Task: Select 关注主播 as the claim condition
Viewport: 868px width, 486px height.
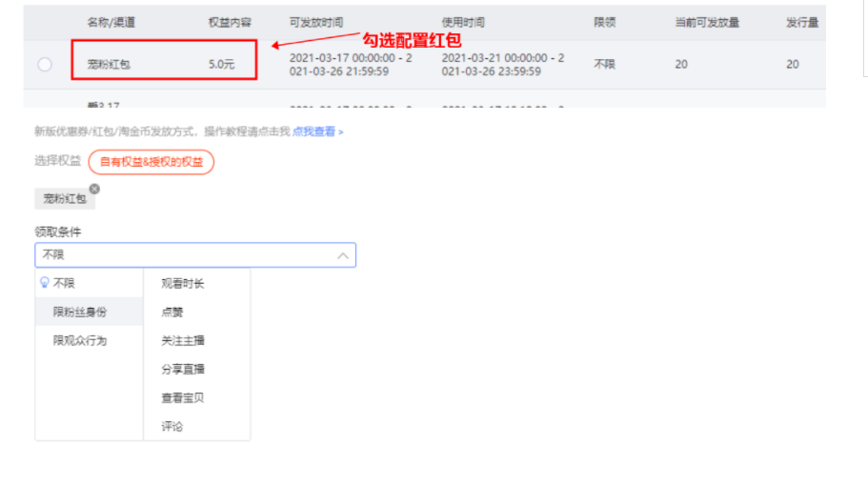Action: pos(183,340)
